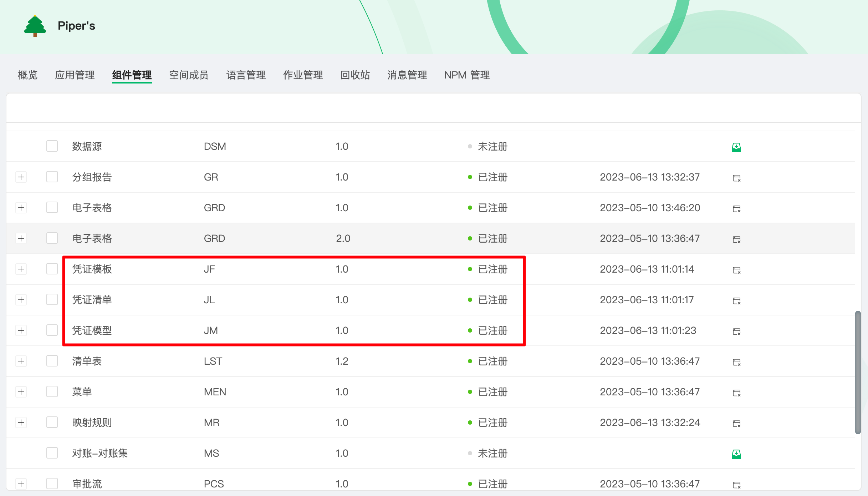Switch to the 应用管理 tab

[x=75, y=75]
